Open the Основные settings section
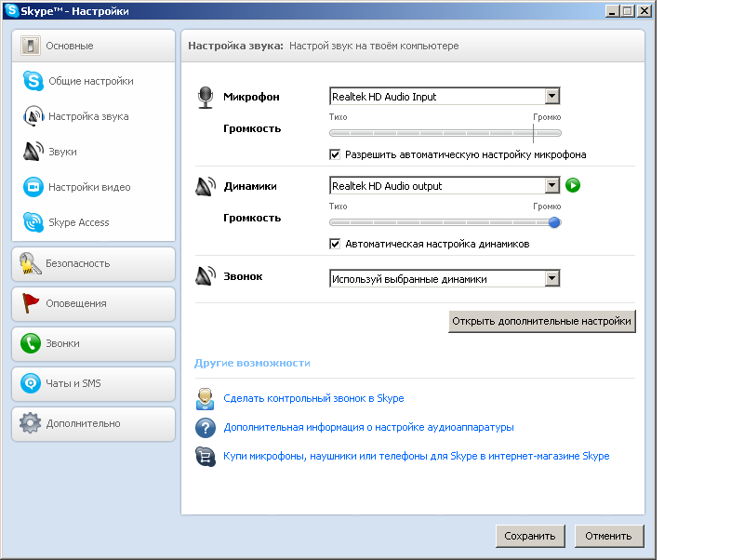744x560 pixels. (94, 46)
